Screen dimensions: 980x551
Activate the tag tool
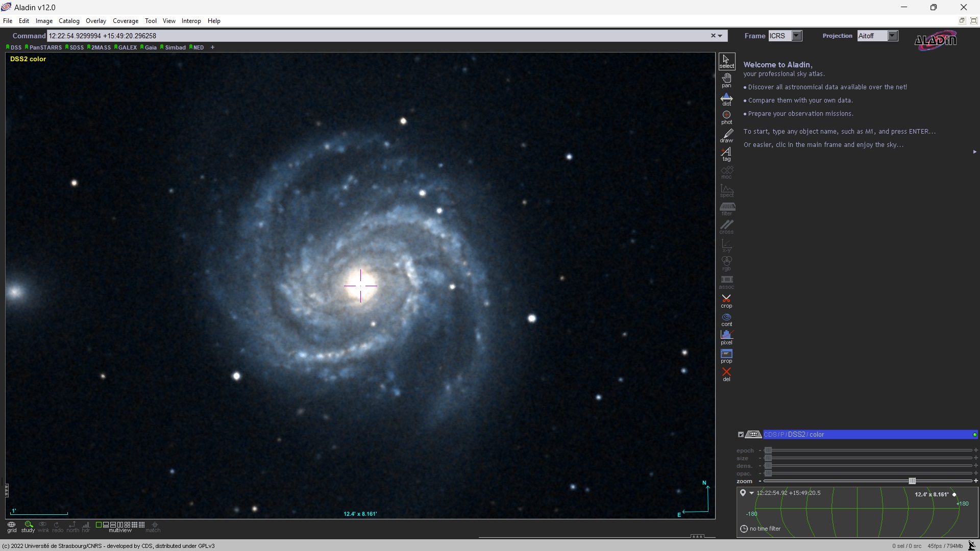pos(726,154)
